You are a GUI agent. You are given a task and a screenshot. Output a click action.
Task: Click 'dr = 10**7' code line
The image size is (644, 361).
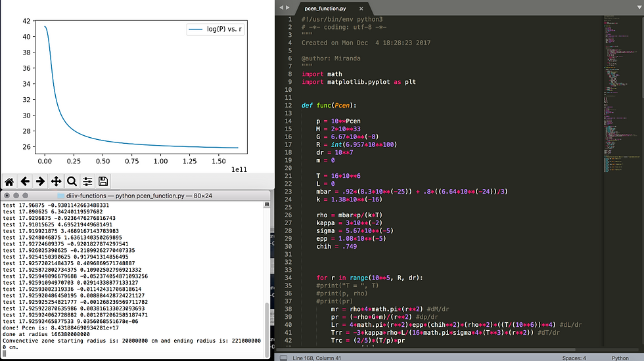pyautogui.click(x=334, y=152)
